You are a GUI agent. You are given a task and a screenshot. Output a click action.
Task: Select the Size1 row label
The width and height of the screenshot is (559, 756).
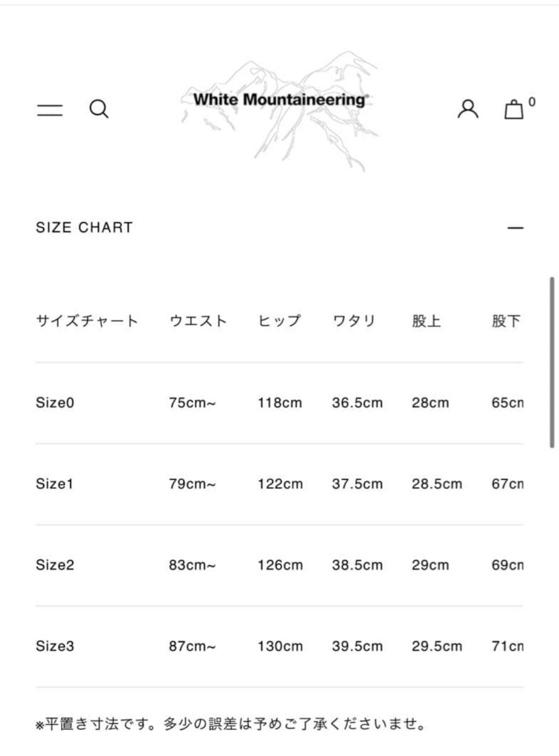55,484
